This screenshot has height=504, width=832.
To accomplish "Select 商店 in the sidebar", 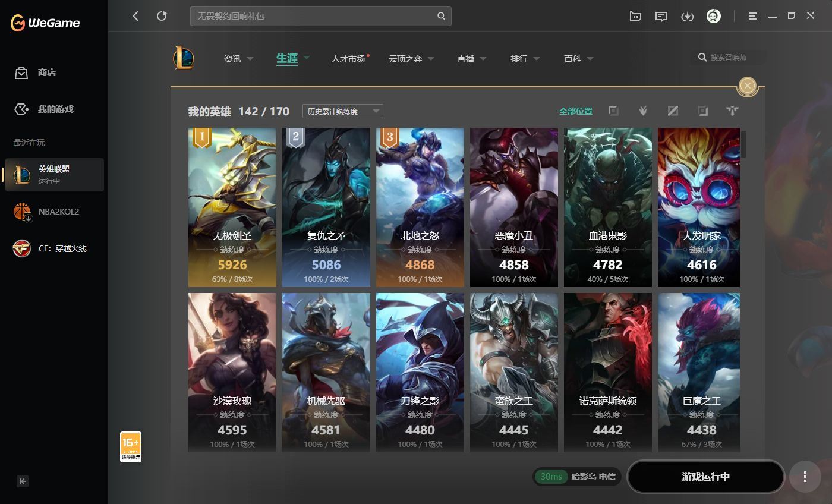I will tap(46, 73).
